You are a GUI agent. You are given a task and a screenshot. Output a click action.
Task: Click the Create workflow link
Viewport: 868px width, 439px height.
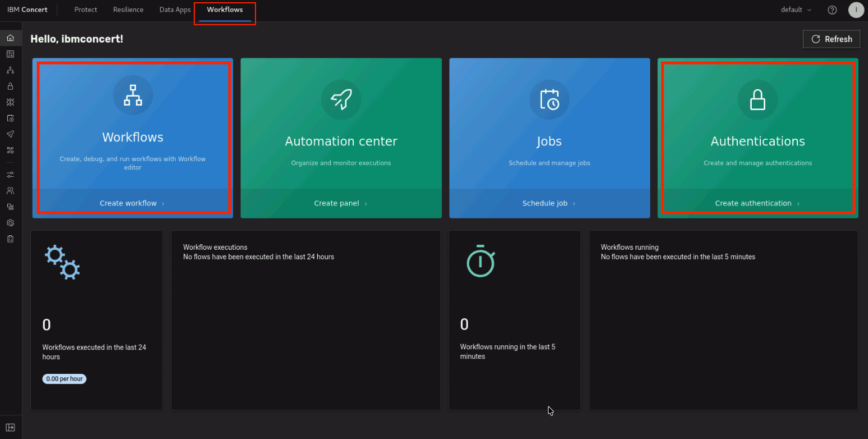pos(132,203)
